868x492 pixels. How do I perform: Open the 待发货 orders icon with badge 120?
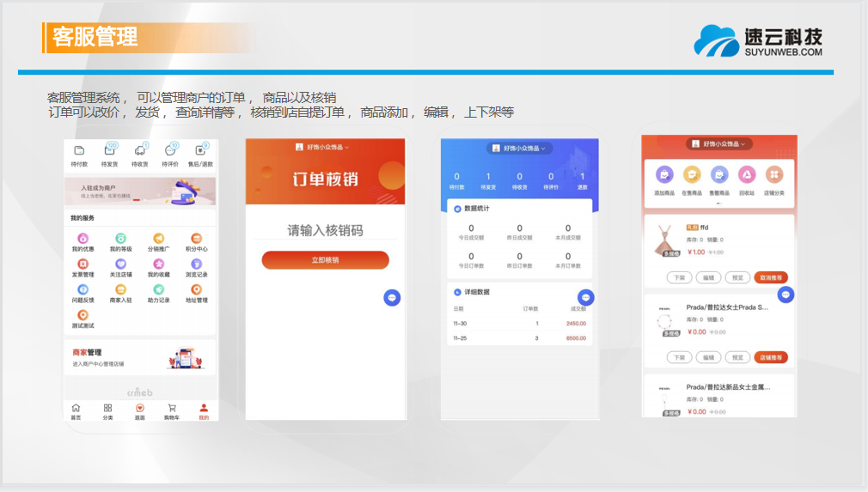point(109,152)
